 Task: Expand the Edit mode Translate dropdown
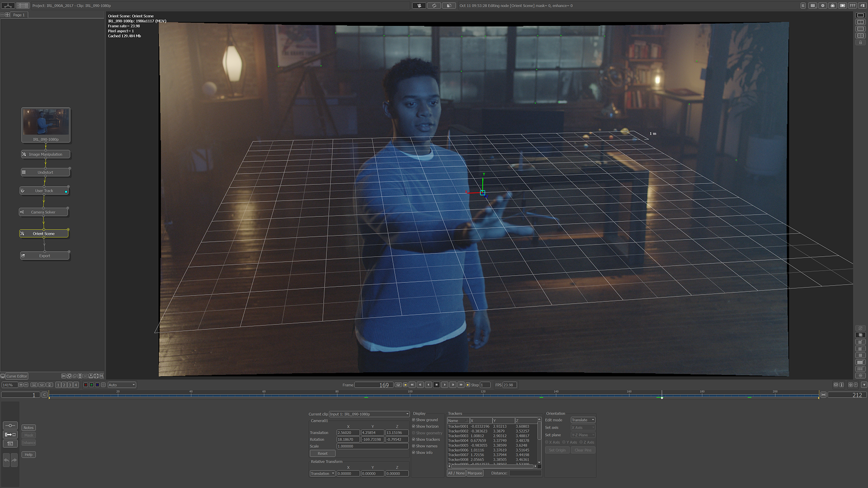[582, 420]
